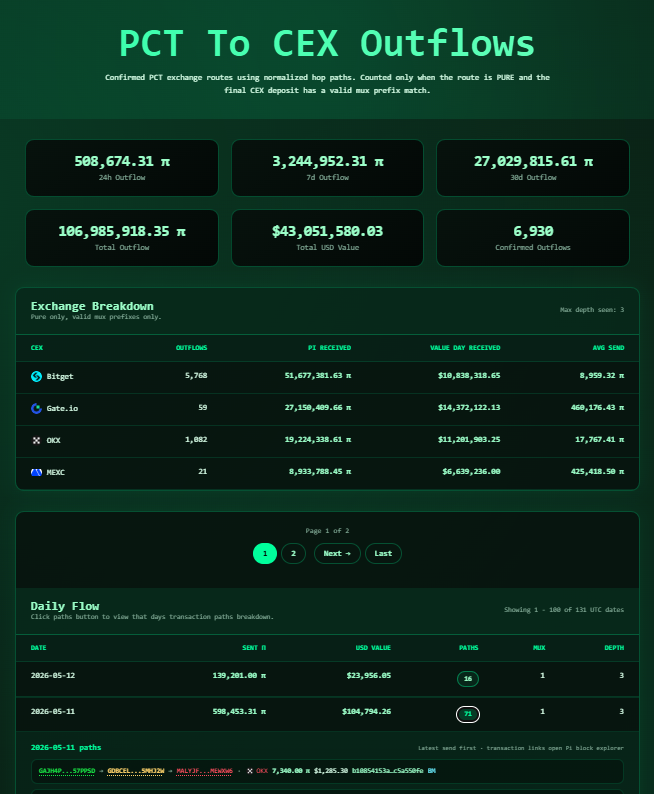Click the Total USD Value stat card

click(328, 237)
